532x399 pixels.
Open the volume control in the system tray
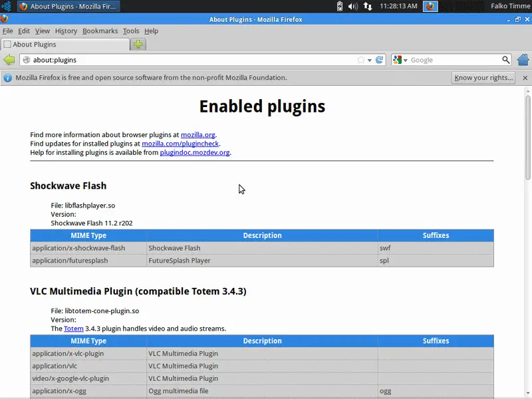[353, 6]
